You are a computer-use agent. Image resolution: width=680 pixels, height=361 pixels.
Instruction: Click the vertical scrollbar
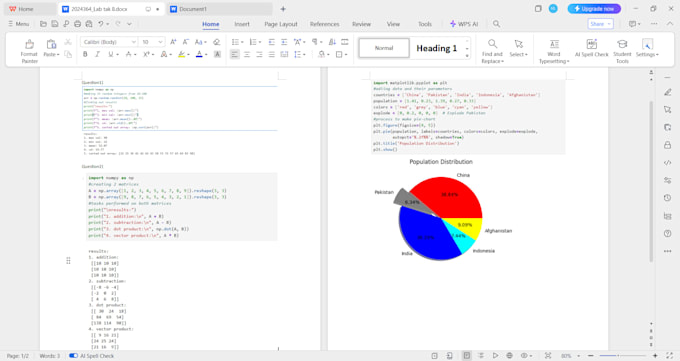[651, 181]
